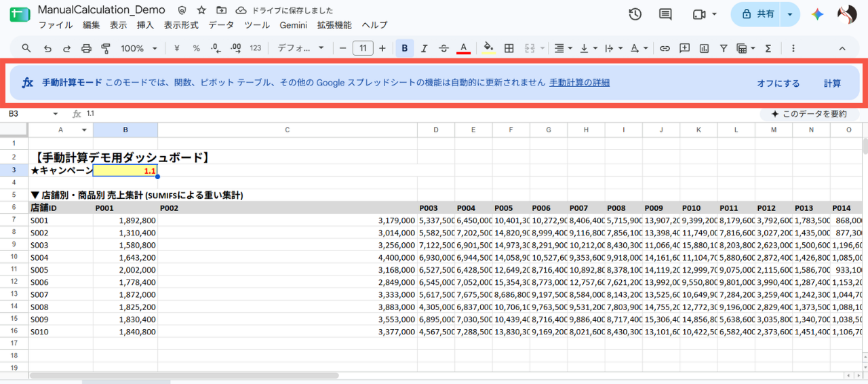Viewport: 868px width, 384px height.
Task: Open the データ menu
Action: [x=221, y=25]
